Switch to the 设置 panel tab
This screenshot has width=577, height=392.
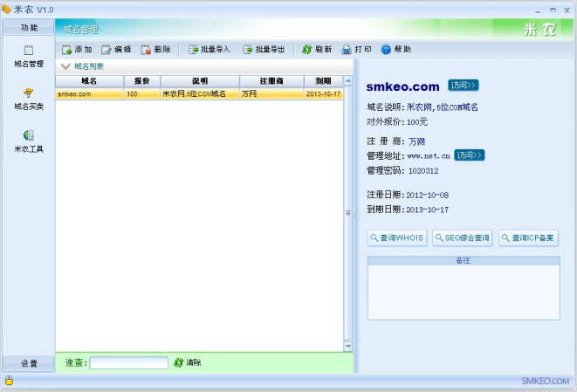coord(29,364)
